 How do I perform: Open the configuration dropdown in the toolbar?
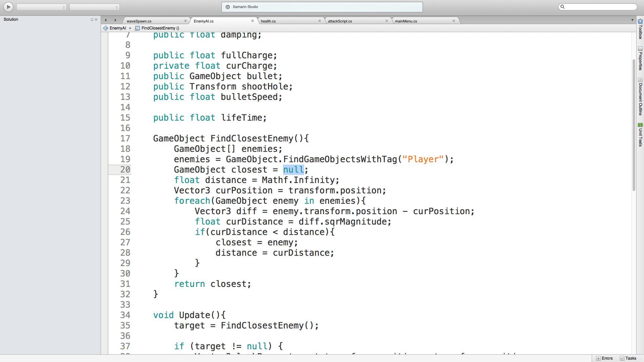click(41, 7)
